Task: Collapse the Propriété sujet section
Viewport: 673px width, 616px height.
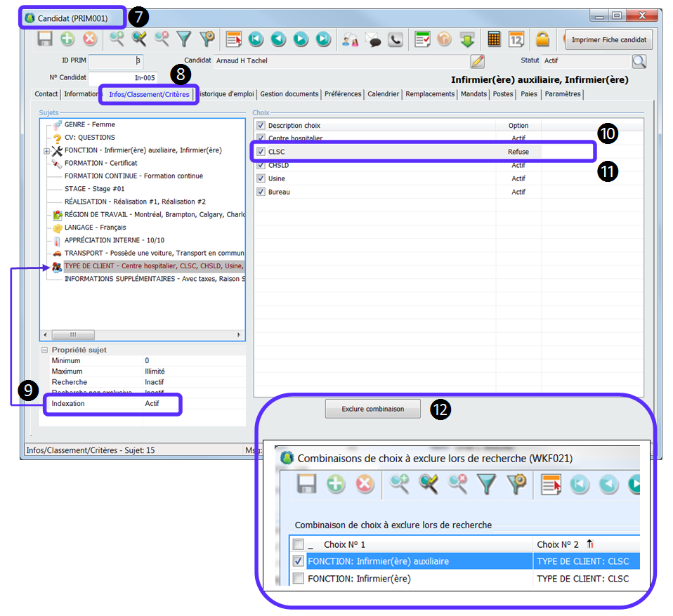Action: point(45,350)
